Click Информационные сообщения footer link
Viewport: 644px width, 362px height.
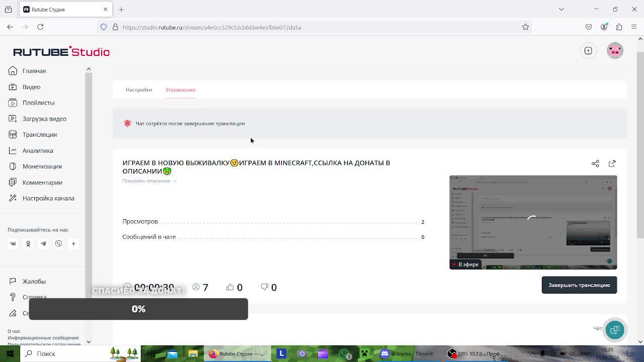pos(43,338)
